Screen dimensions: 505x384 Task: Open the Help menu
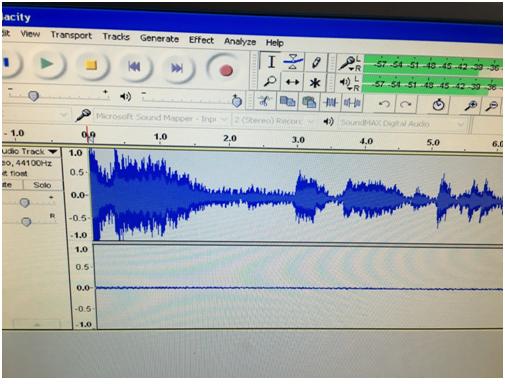(x=274, y=43)
